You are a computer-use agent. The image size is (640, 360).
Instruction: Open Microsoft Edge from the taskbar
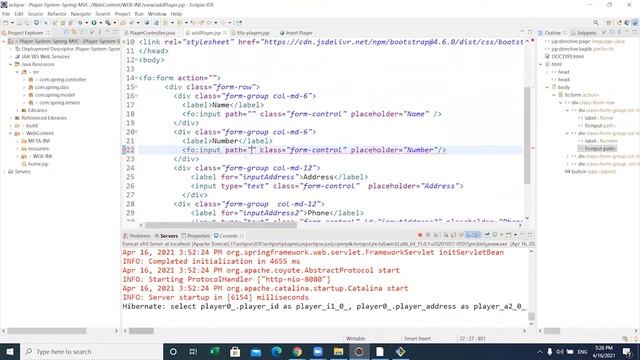[x=276, y=351]
